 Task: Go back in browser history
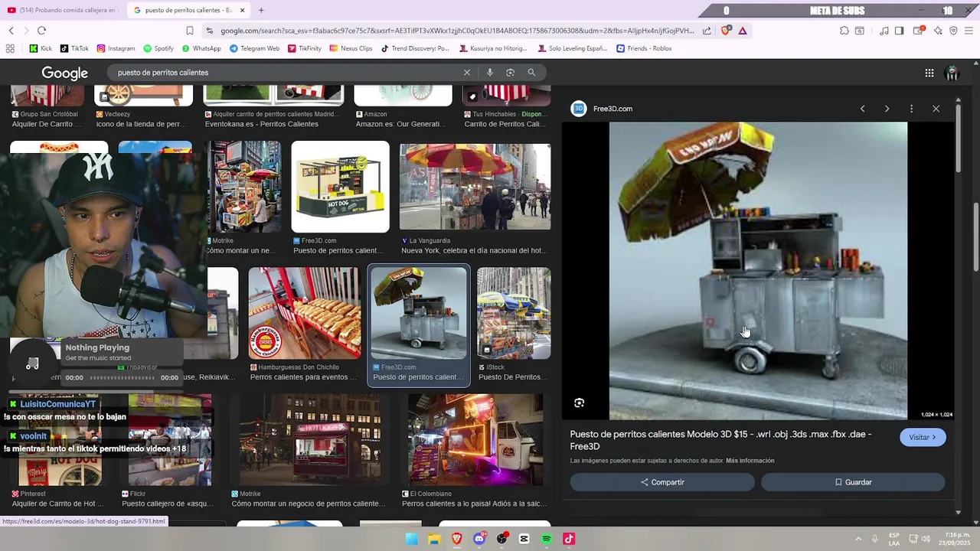(11, 31)
